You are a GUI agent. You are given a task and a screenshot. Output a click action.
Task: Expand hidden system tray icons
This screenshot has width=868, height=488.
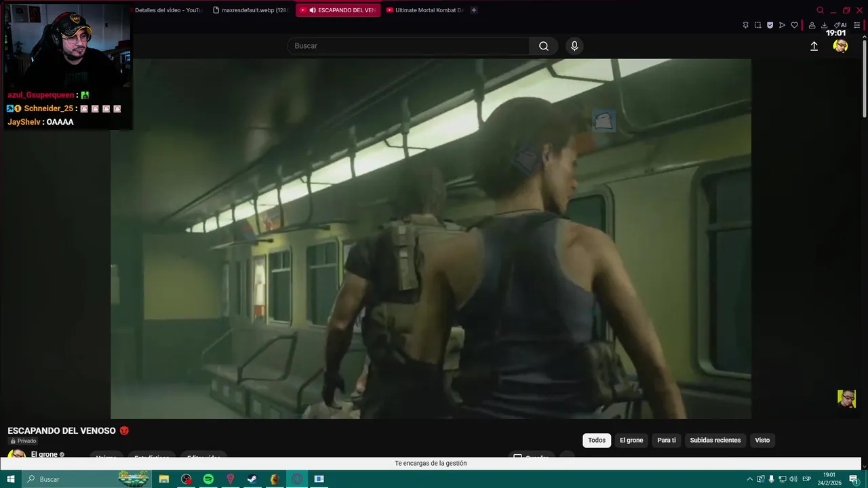point(749,479)
